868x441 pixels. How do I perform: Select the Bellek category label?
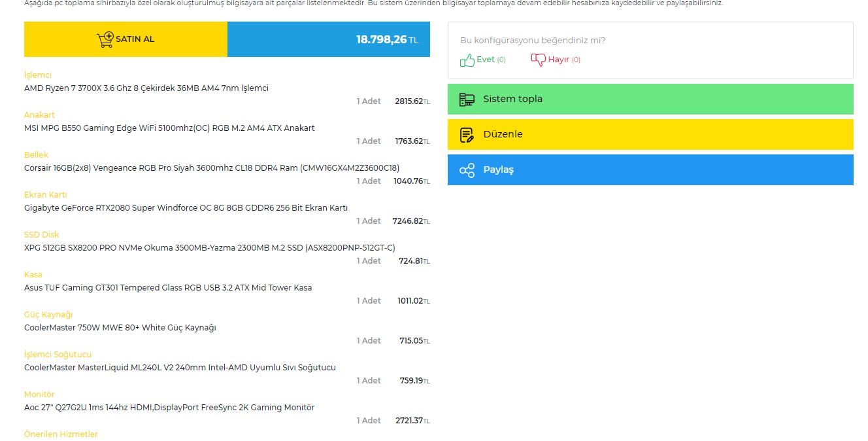(x=36, y=155)
